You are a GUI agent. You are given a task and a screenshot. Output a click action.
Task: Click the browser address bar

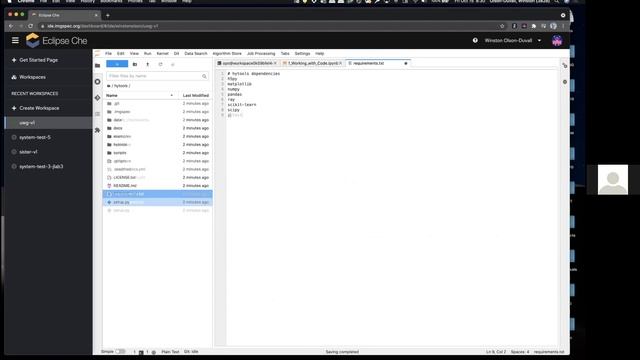[269, 26]
